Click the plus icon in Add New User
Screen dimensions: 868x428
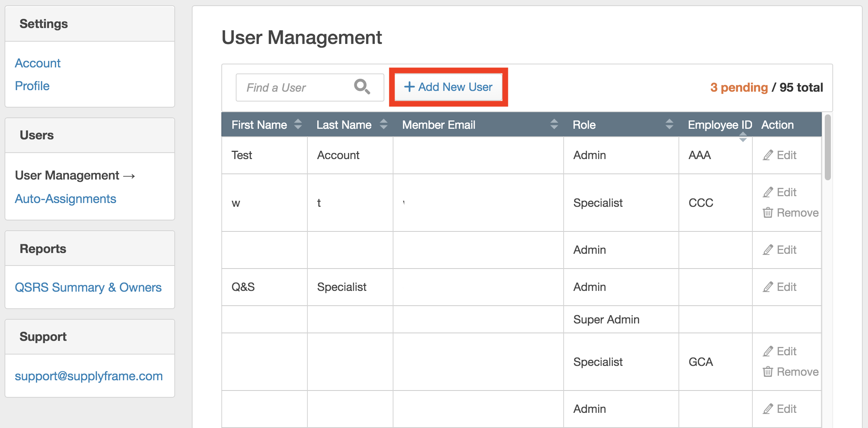(x=409, y=87)
